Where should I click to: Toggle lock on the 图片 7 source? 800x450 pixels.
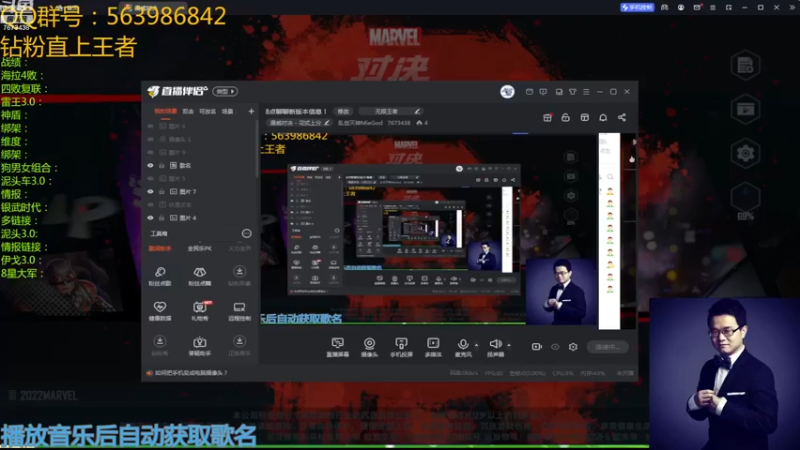tap(162, 191)
